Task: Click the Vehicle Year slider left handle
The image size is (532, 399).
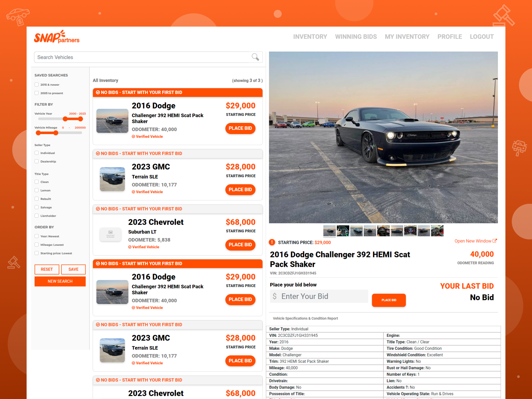Action: [65, 119]
